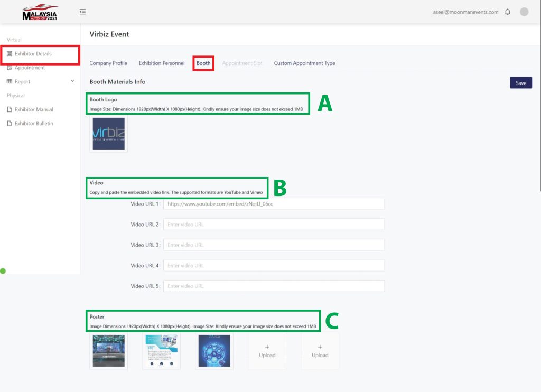
Task: Click the Video URL 1 field
Action: 274,204
